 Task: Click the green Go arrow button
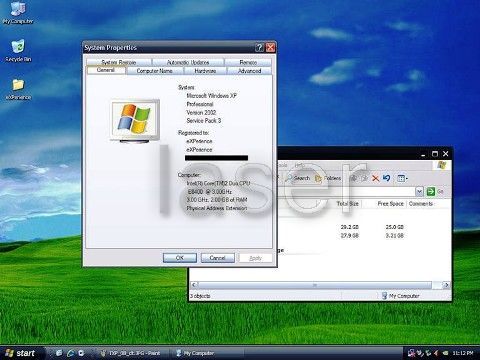coord(431,191)
